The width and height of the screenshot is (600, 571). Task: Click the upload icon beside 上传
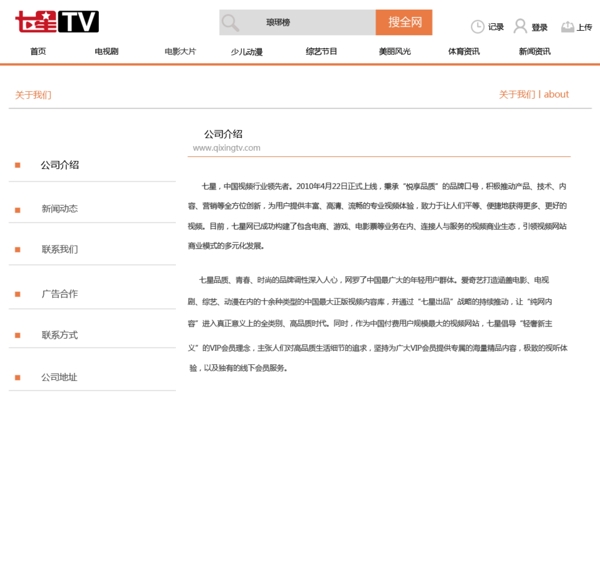(x=567, y=27)
